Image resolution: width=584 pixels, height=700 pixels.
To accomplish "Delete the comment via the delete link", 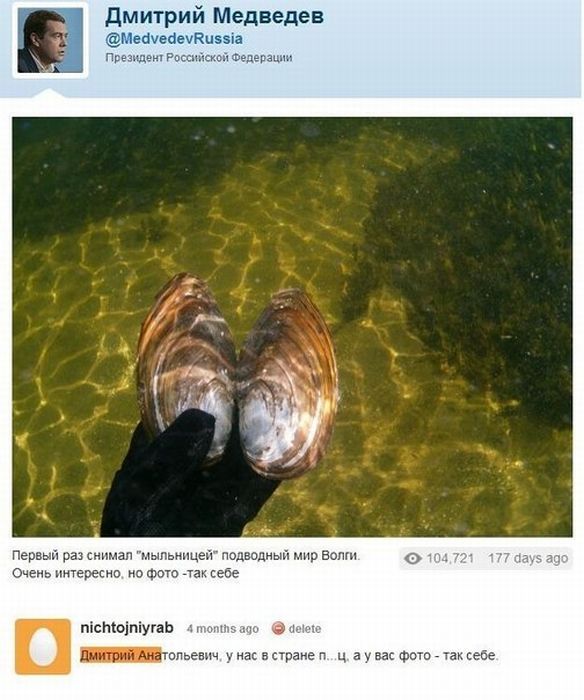I will tap(305, 629).
